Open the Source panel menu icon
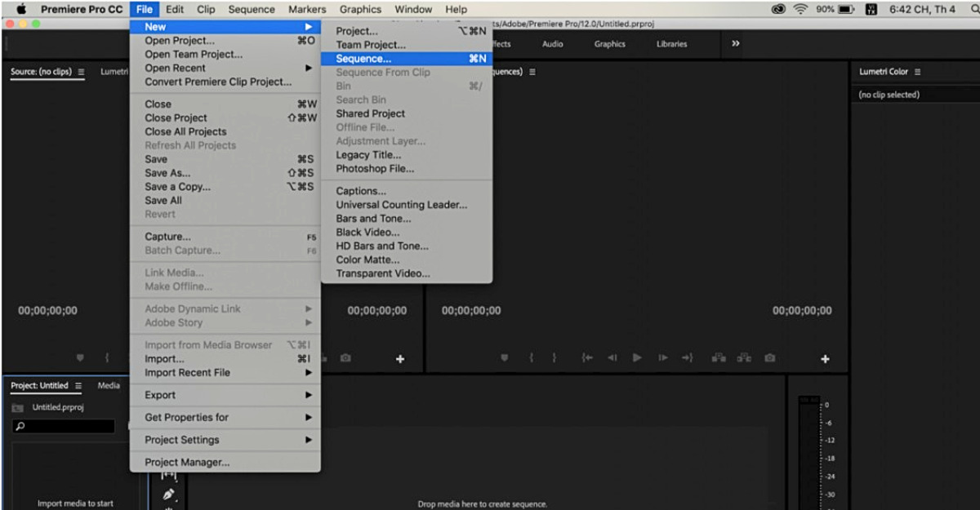The image size is (980, 510). coord(81,72)
